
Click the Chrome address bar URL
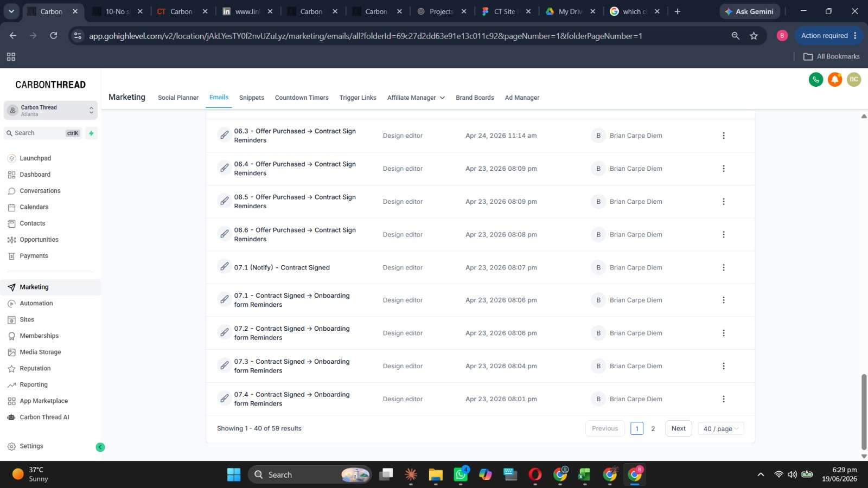(x=365, y=36)
